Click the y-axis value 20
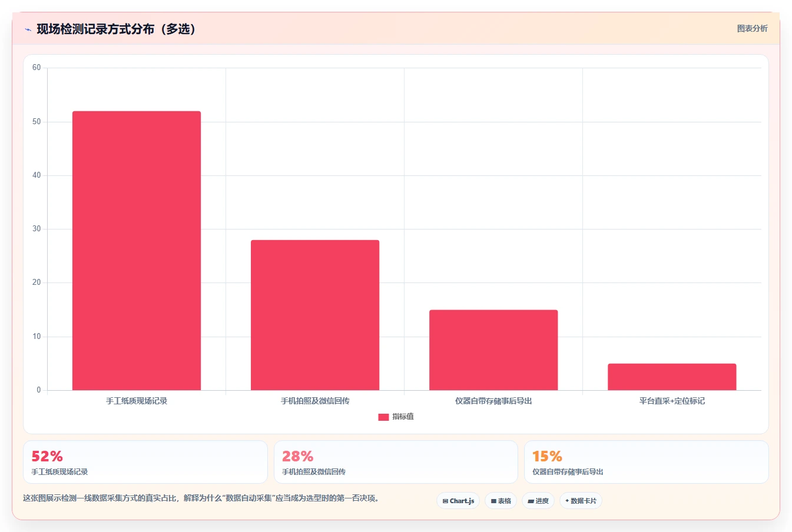Viewport: 792px width, 532px height. 37,282
